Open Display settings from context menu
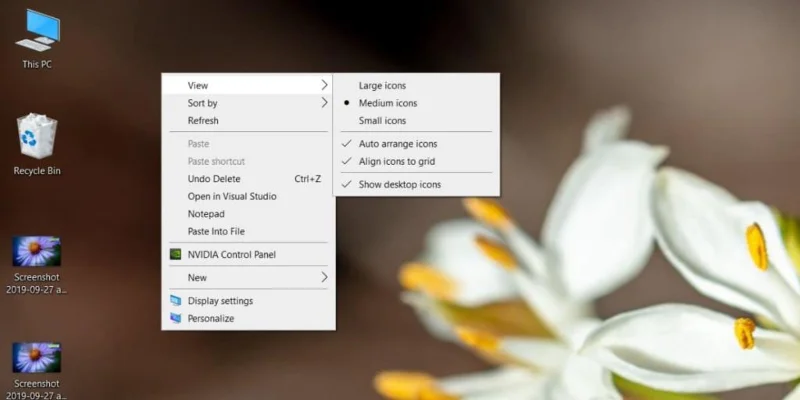800x400 pixels. pos(248,301)
